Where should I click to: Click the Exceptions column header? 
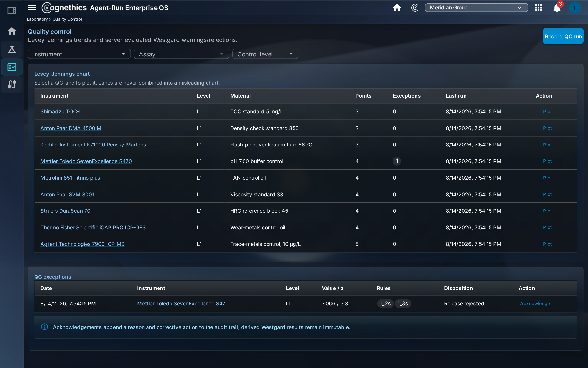pyautogui.click(x=407, y=96)
